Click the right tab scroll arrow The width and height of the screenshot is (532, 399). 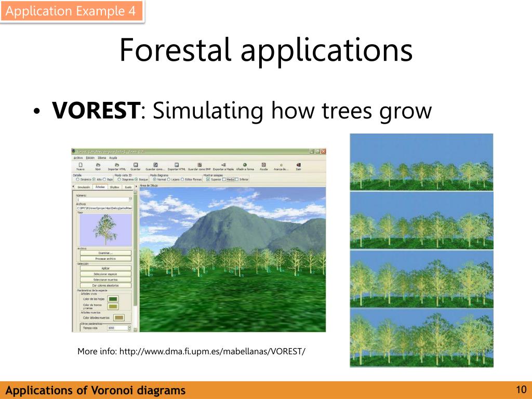(137, 187)
